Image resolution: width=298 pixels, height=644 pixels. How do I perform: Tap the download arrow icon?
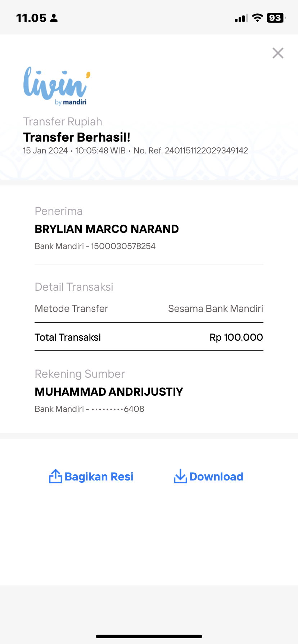180,476
